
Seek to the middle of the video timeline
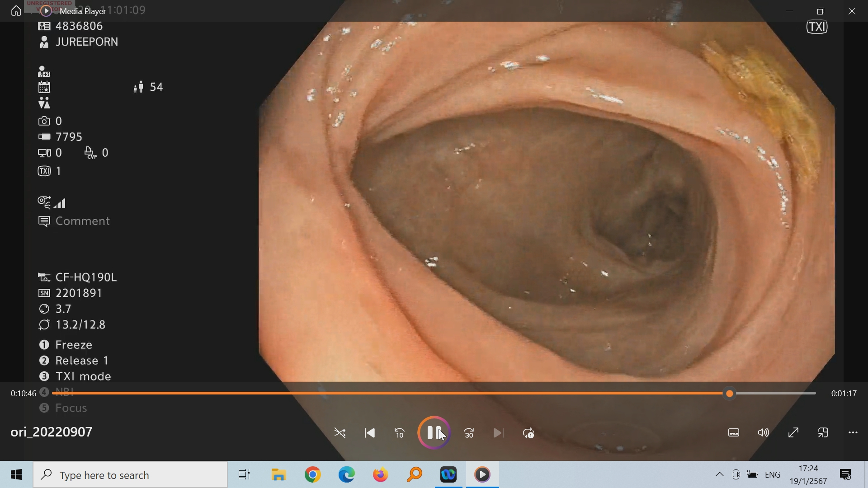434,394
